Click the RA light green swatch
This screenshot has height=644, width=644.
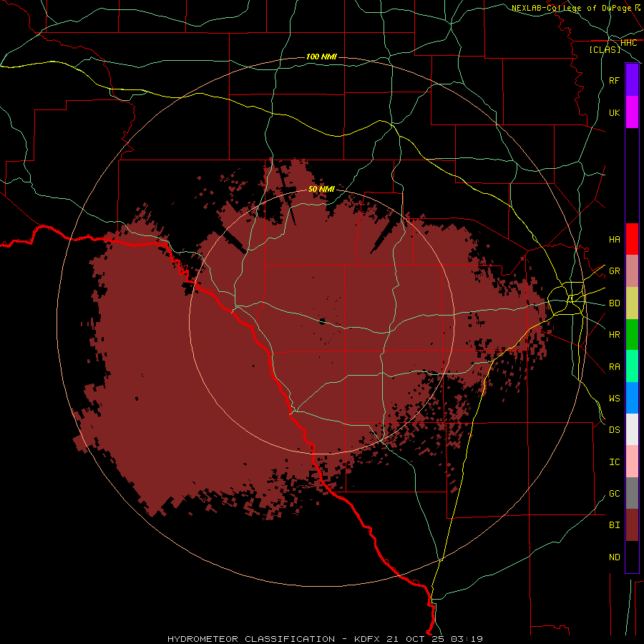click(x=632, y=366)
